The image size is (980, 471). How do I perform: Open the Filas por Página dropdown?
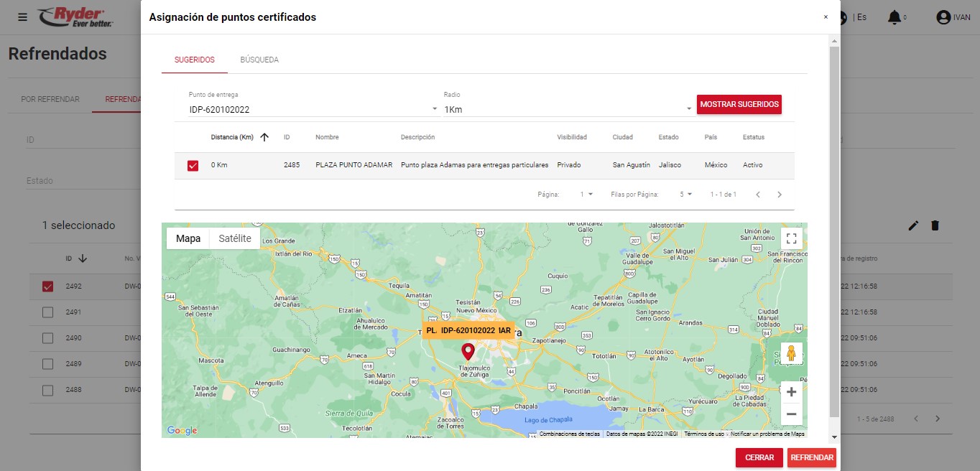(x=685, y=195)
